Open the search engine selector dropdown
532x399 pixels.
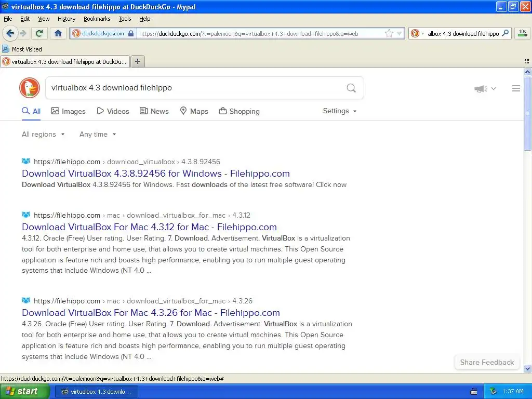[x=417, y=33]
